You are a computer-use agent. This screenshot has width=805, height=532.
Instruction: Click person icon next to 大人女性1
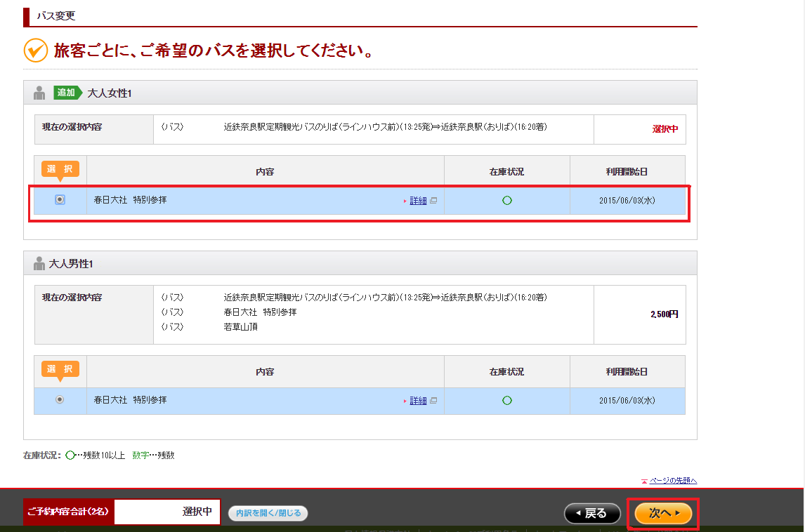coord(39,93)
